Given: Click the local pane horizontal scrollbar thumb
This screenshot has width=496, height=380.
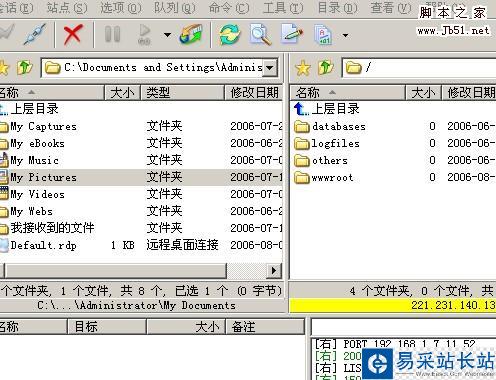Looking at the screenshot, I should 115,270.
